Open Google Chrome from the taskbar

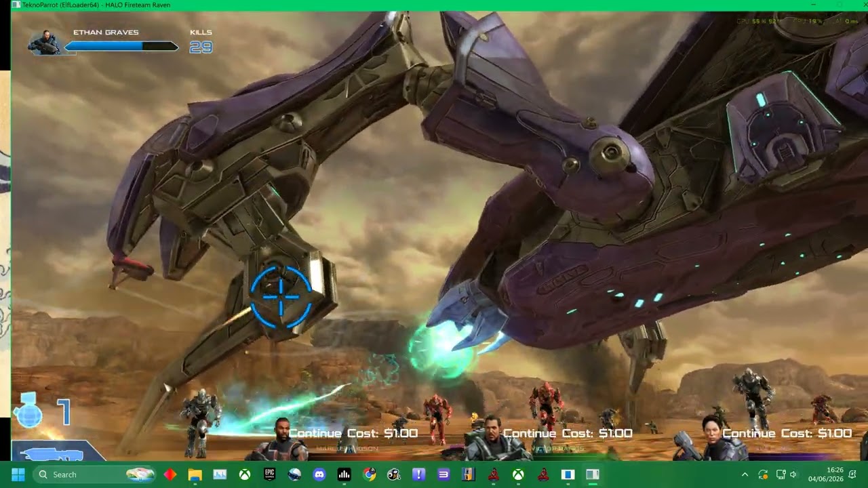click(369, 474)
